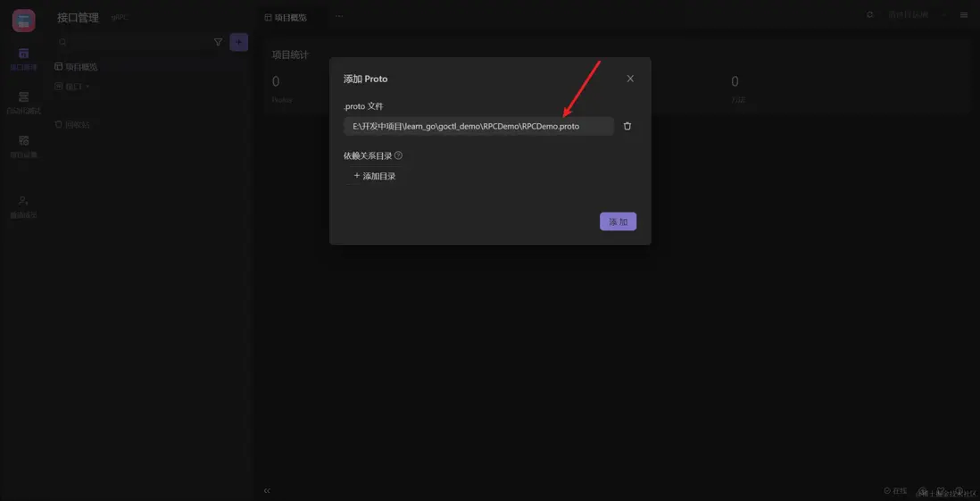Switch to the 项目概览 tab
Viewport: 980px width, 501px height.
click(287, 18)
